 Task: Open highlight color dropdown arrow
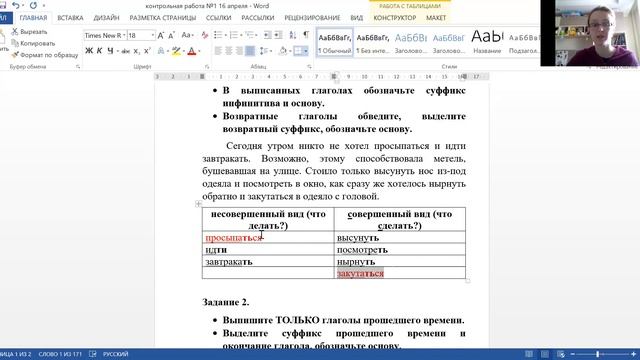coord(184,51)
